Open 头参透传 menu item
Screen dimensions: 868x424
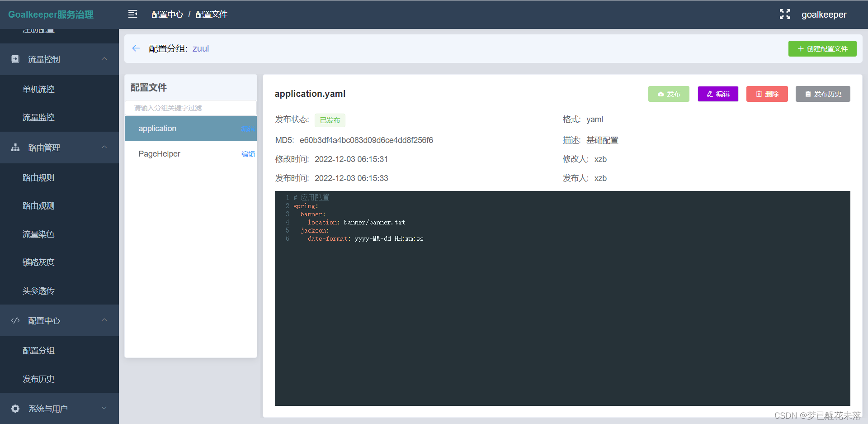click(x=59, y=291)
